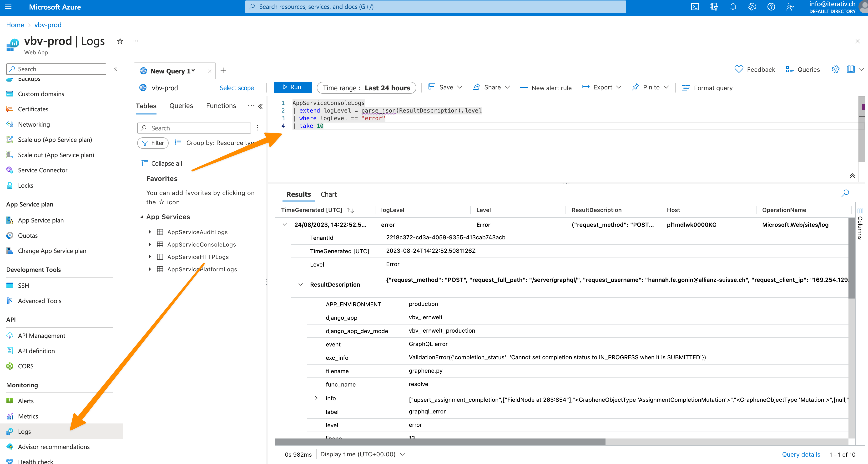868x464 pixels.
Task: Open the Cloud Shell icon in header
Action: (x=695, y=7)
